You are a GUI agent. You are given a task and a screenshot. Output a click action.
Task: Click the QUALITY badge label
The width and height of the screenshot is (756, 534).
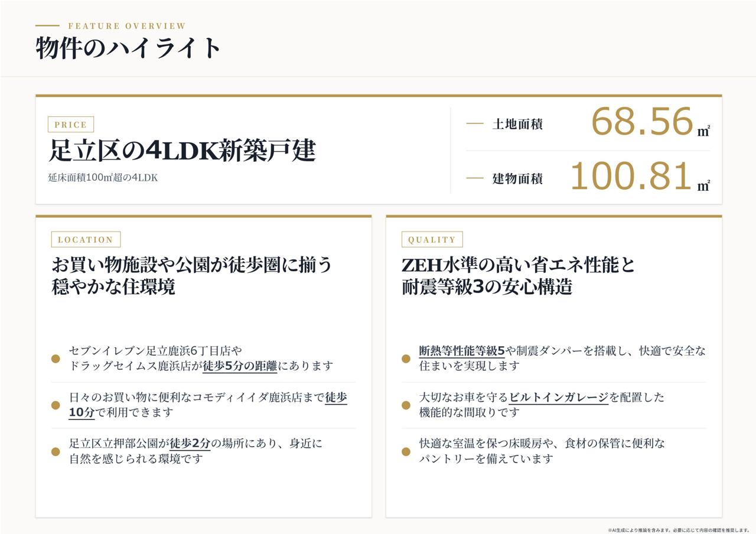[x=432, y=239]
